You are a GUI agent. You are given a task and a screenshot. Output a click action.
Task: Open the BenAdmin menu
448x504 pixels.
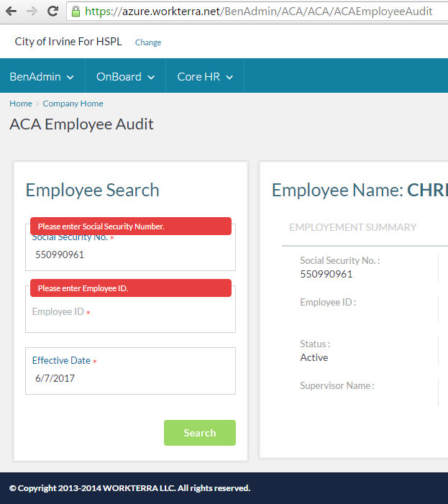[x=42, y=76]
